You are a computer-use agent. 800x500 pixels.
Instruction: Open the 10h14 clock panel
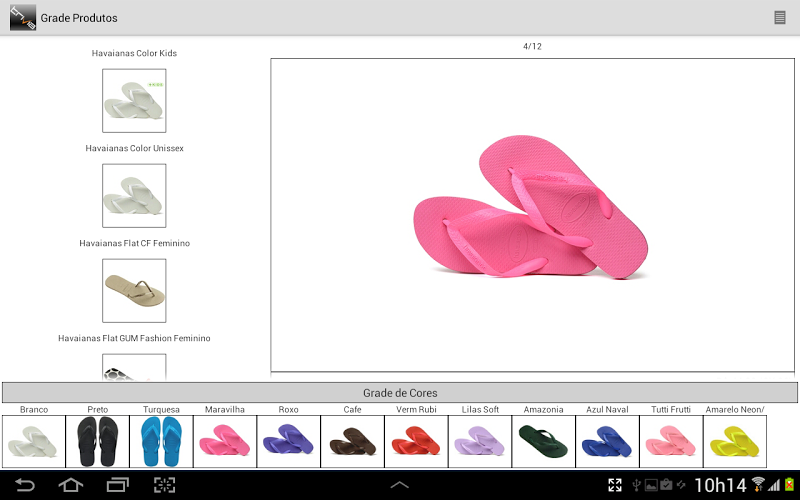720,485
